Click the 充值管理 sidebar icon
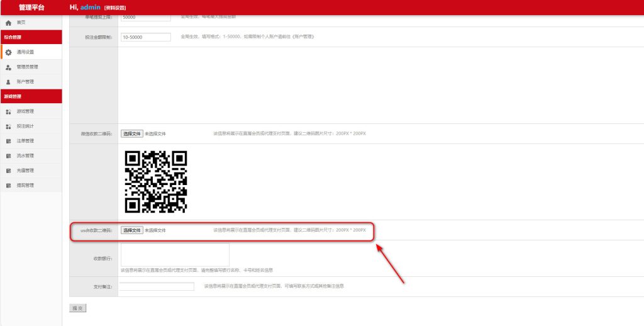 pyautogui.click(x=9, y=171)
